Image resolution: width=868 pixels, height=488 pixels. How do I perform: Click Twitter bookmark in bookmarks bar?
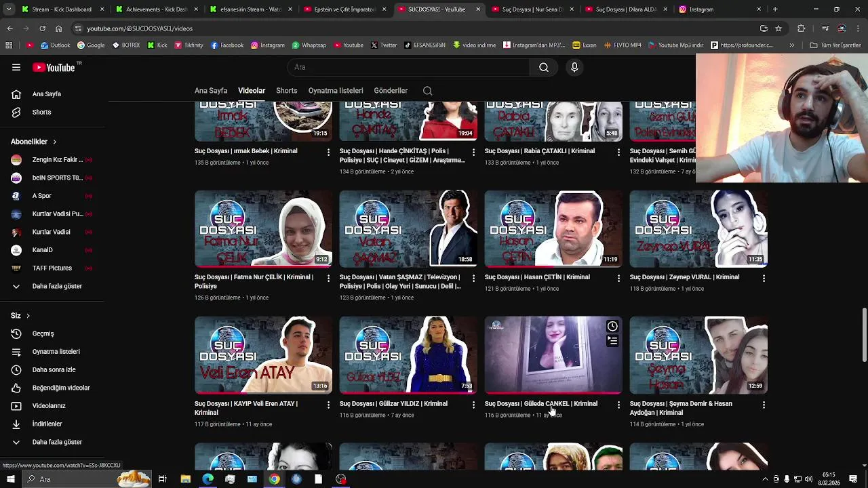pyautogui.click(x=383, y=45)
